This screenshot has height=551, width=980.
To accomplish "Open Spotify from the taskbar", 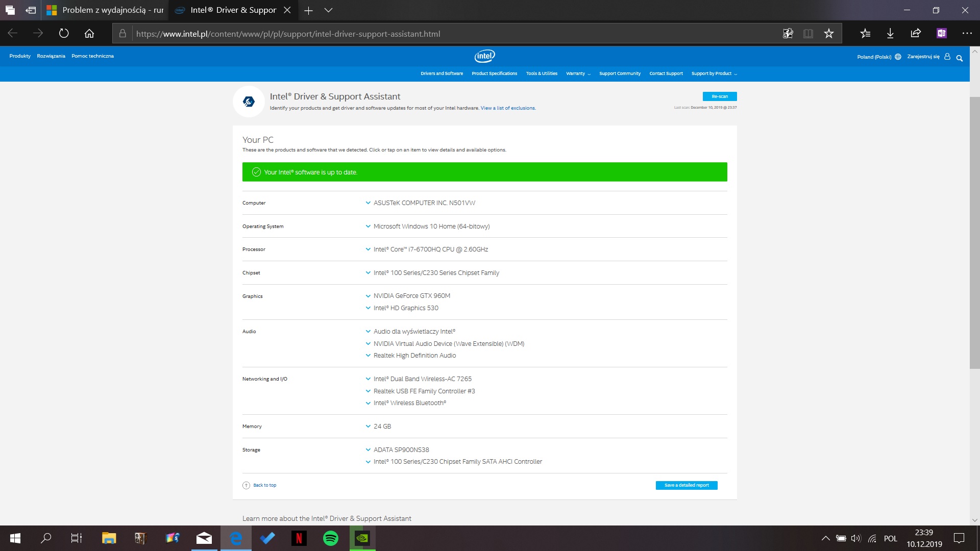I will 331,538.
